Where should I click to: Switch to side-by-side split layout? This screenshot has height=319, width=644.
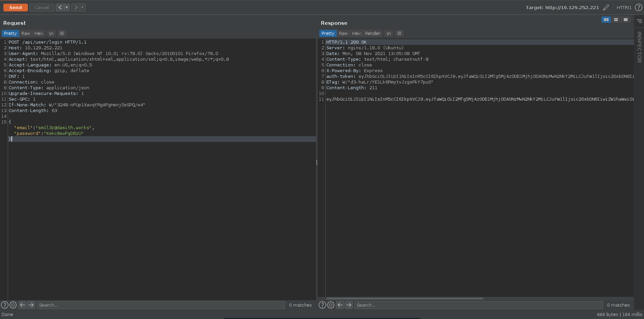tap(606, 20)
